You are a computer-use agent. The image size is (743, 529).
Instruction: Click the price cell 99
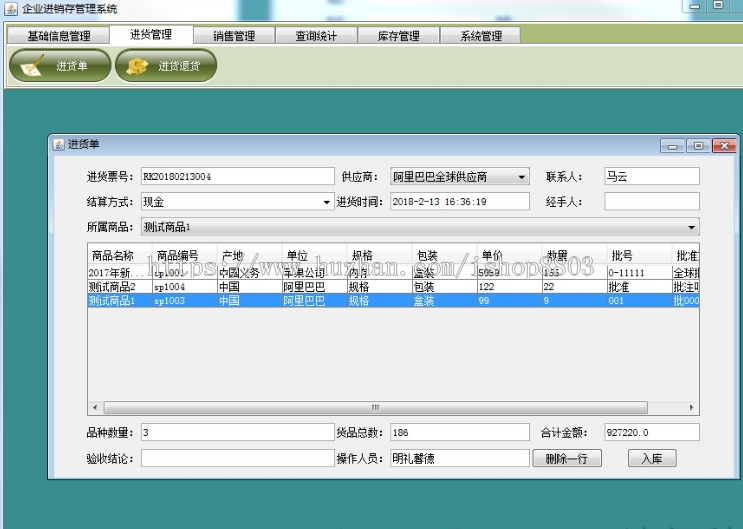tap(509, 301)
